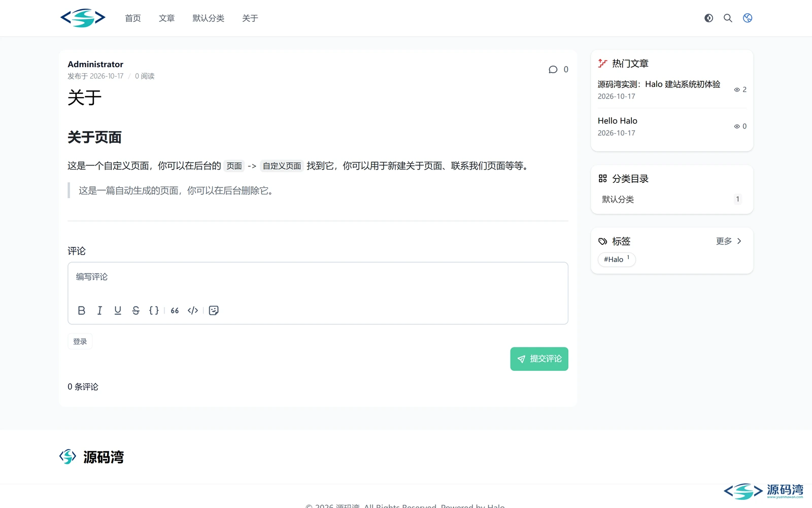
Task: Click the 热门文章 trending icon
Action: pos(602,63)
